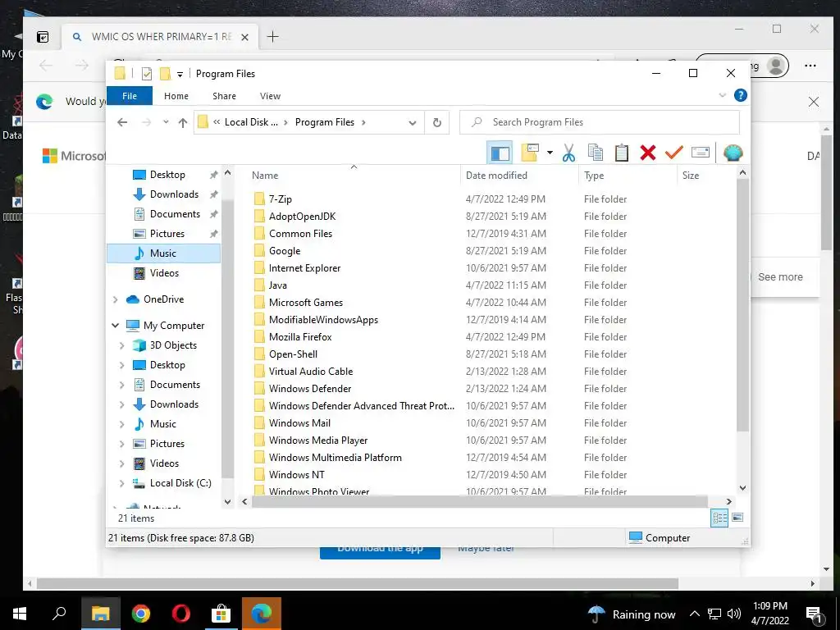This screenshot has width=840, height=630.
Task: Open a new tab in Edge window
Action: coord(272,36)
